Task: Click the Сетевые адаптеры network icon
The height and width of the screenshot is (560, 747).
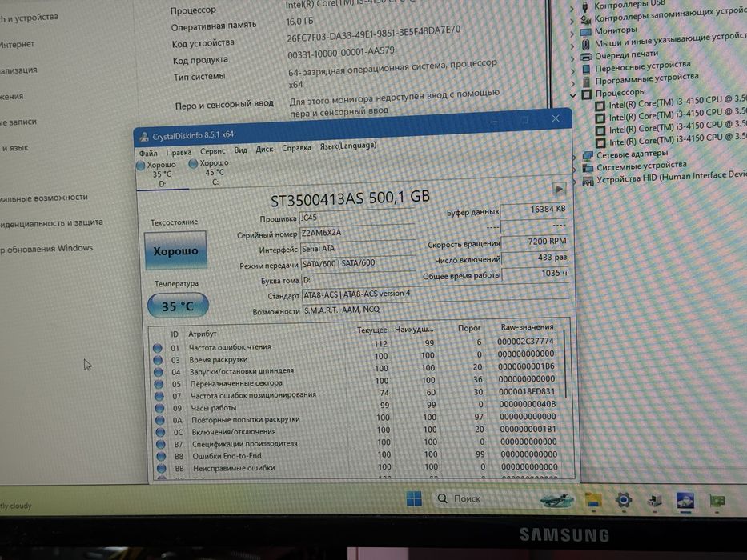Action: (588, 155)
